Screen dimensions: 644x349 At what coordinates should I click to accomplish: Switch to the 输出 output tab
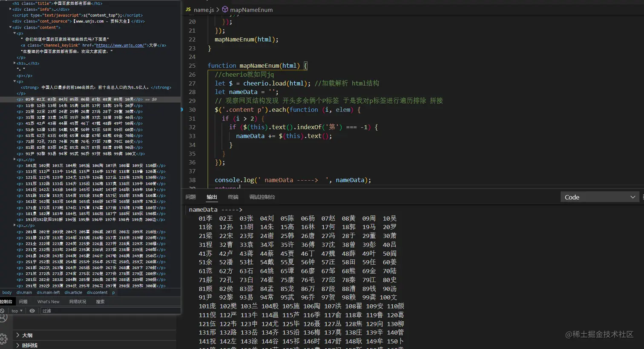click(x=212, y=197)
